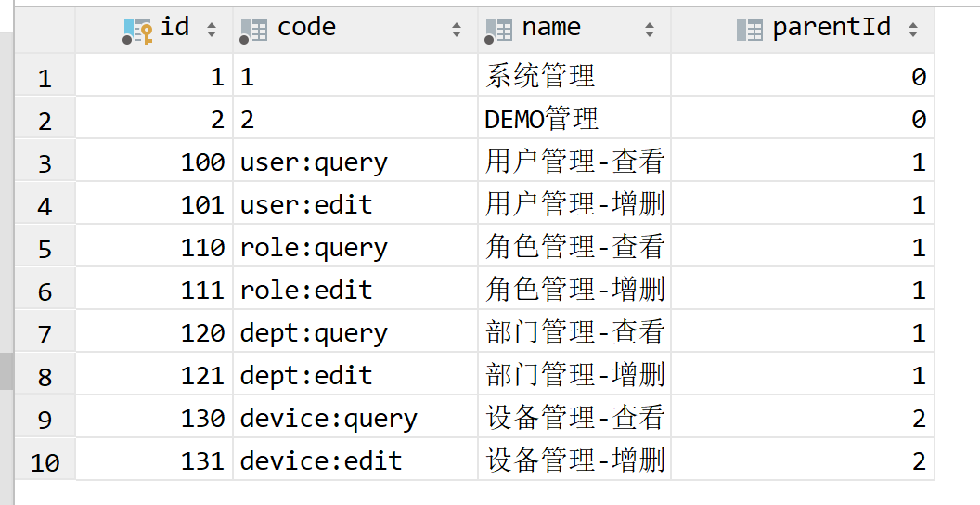Click the name cell 系统管理
Screen dimensions: 980x505
(574, 76)
